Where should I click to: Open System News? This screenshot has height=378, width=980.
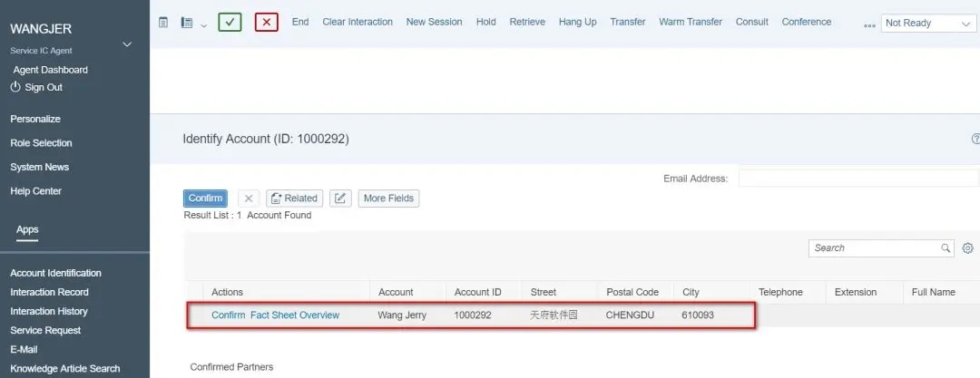coord(39,167)
